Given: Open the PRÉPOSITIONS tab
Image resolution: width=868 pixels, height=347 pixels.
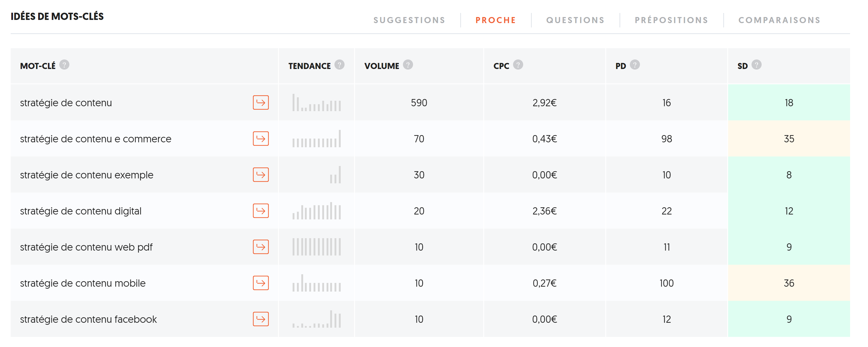Looking at the screenshot, I should point(671,20).
